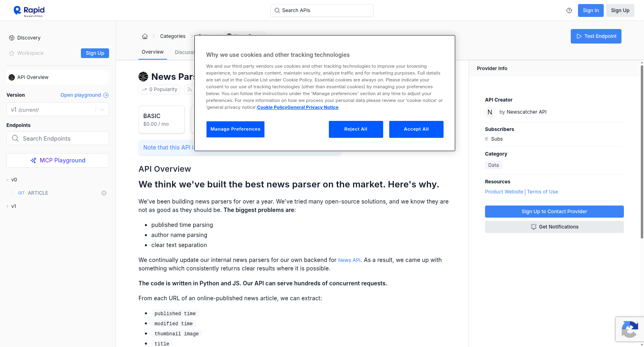Image resolution: width=644 pixels, height=347 pixels.
Task: Click the API Overview globe icon
Action: pyautogui.click(x=12, y=77)
